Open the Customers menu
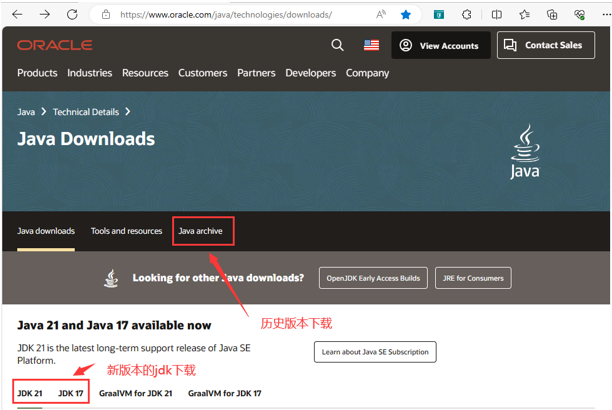This screenshot has height=410, width=612. pyautogui.click(x=203, y=73)
